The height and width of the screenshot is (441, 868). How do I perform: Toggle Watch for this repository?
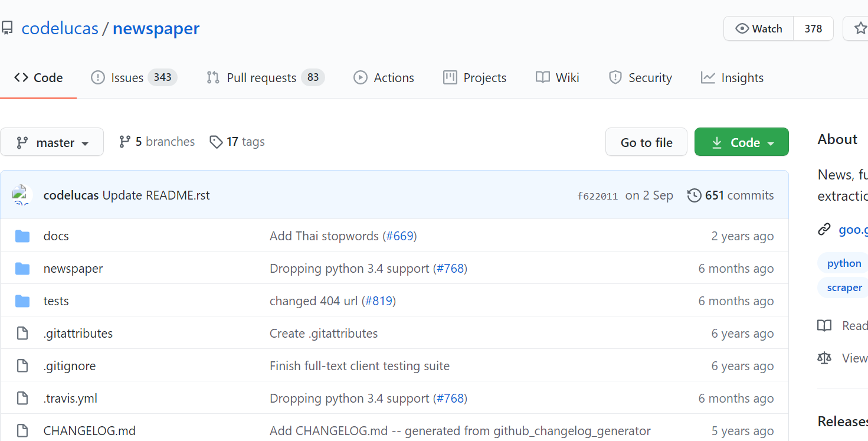click(x=759, y=28)
